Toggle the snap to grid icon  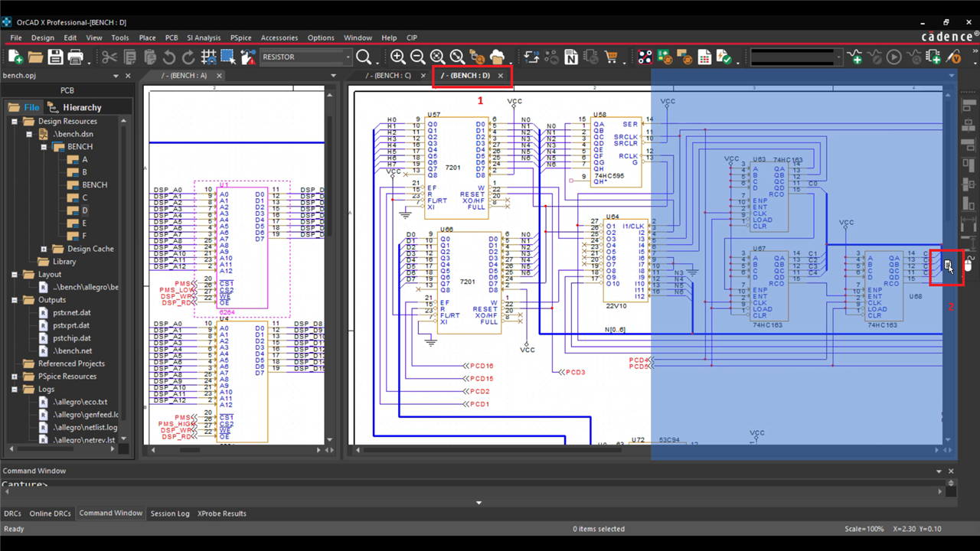[209, 57]
